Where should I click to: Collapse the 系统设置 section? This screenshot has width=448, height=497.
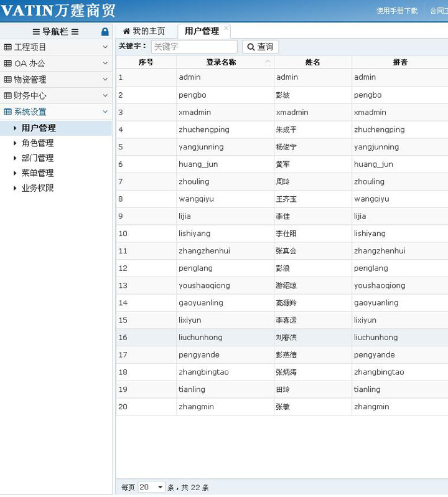coord(105,111)
